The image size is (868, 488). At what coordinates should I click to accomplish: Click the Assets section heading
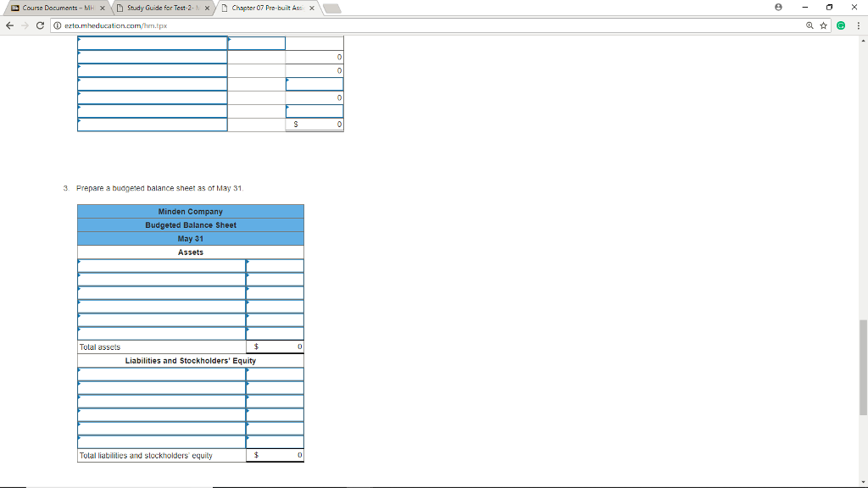(x=191, y=252)
